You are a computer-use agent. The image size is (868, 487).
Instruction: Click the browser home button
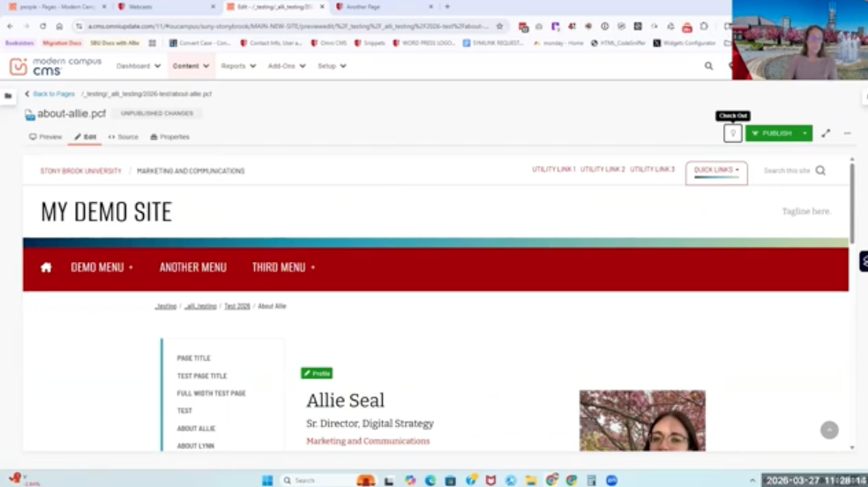tap(59, 26)
